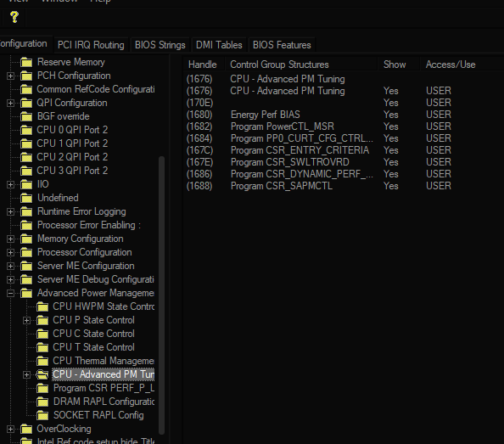The height and width of the screenshot is (444, 504).
Task: Expand the QPI Configuration node
Action: [x=10, y=103]
